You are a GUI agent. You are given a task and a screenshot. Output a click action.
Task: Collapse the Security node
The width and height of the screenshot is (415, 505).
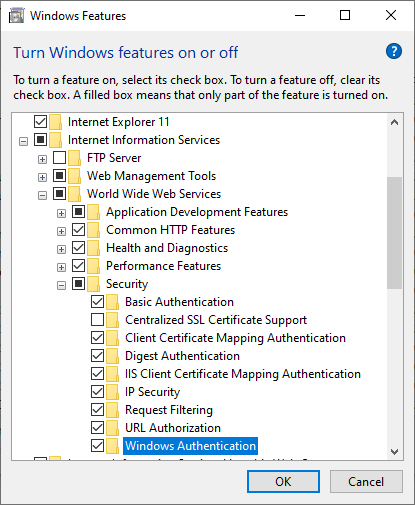coord(61,285)
